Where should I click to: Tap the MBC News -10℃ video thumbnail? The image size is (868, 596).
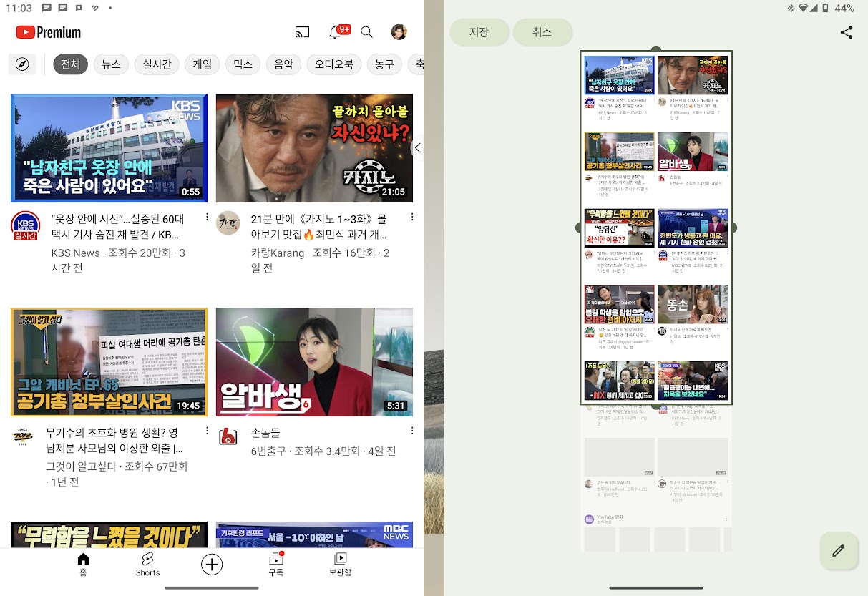tap(314, 534)
